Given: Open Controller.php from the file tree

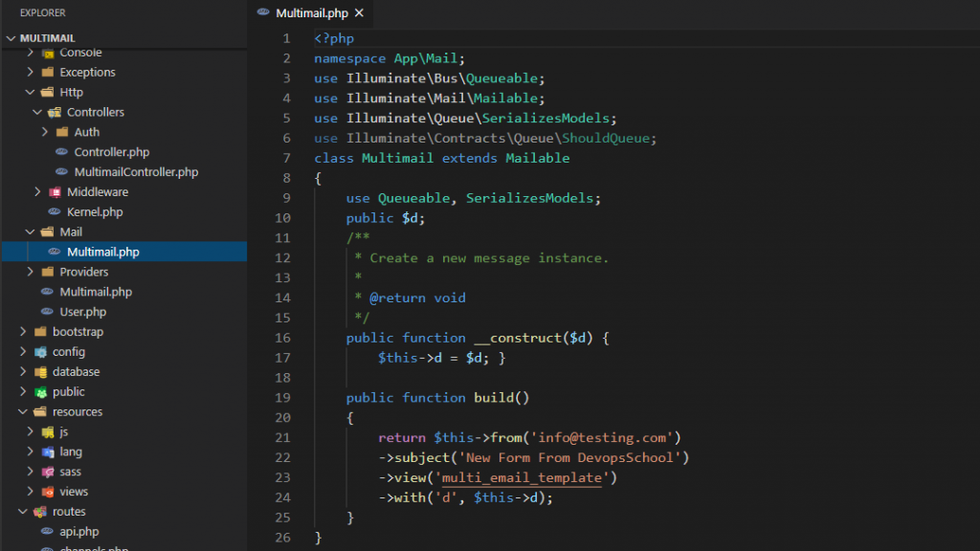Looking at the screenshot, I should 111,152.
